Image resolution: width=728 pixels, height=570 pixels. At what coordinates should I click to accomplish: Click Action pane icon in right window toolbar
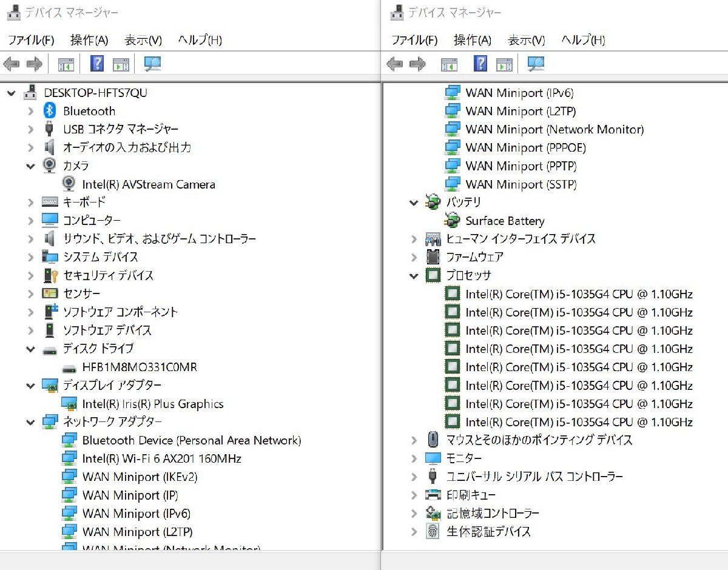[505, 64]
